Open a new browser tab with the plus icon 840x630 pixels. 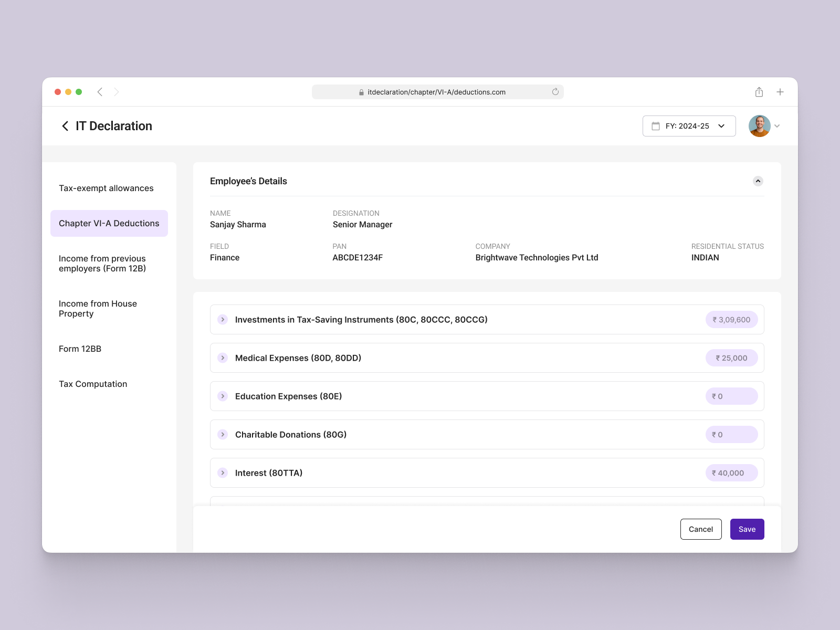780,91
